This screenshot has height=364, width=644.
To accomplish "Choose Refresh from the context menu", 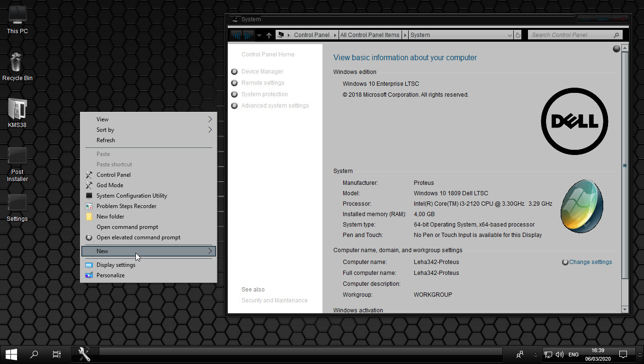I will click(x=149, y=140).
